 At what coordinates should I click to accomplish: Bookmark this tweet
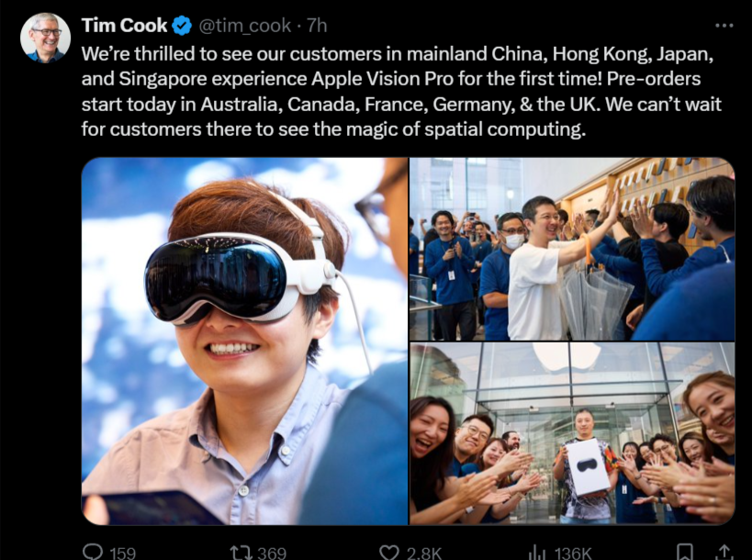tap(684, 552)
